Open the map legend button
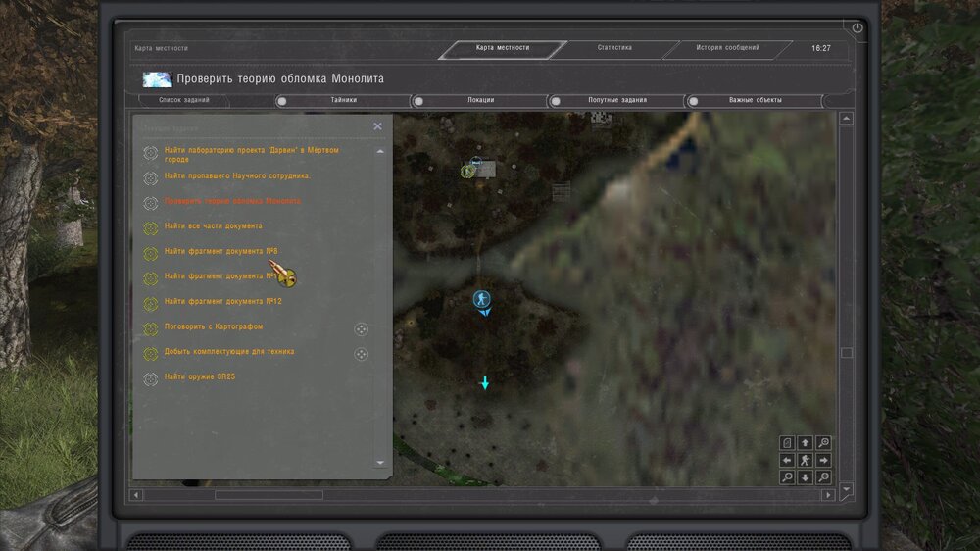Screen dimensions: 980x551 787,443
